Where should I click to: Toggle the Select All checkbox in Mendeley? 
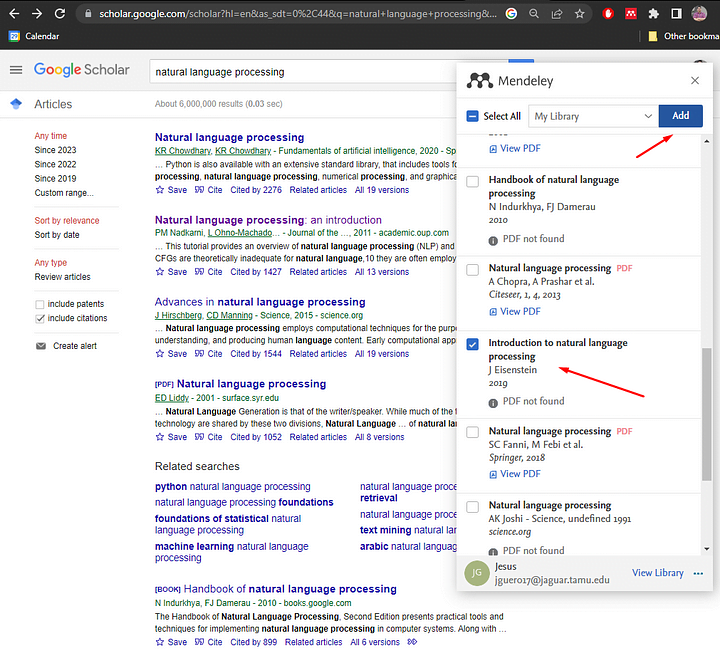(473, 116)
